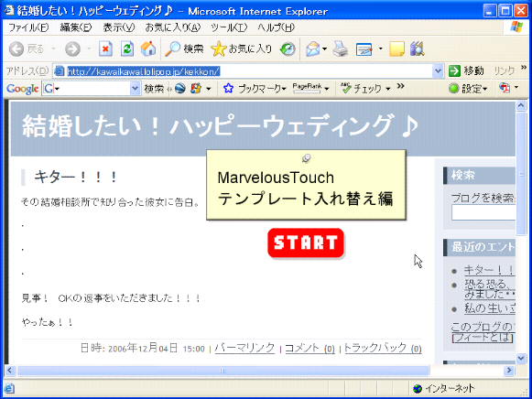
Task: Click the Google toolbar bookmark star icon
Action: tap(228, 89)
